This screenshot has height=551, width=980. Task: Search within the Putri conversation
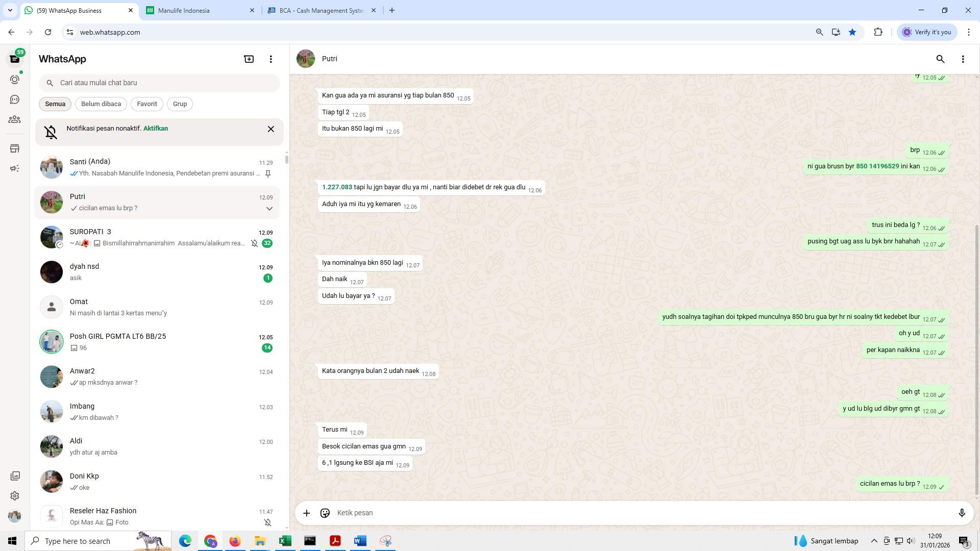(x=941, y=59)
